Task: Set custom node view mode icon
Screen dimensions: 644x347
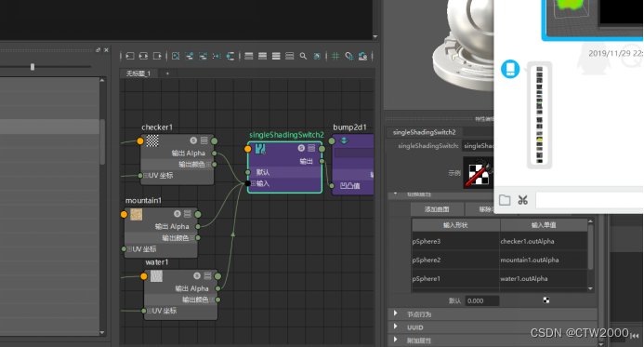Action: click(x=290, y=56)
